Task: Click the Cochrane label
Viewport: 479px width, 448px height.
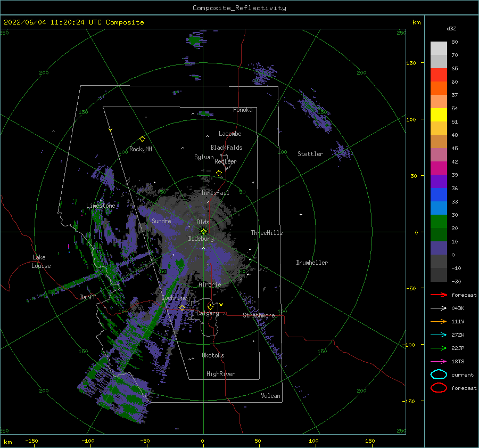Action: [x=174, y=298]
